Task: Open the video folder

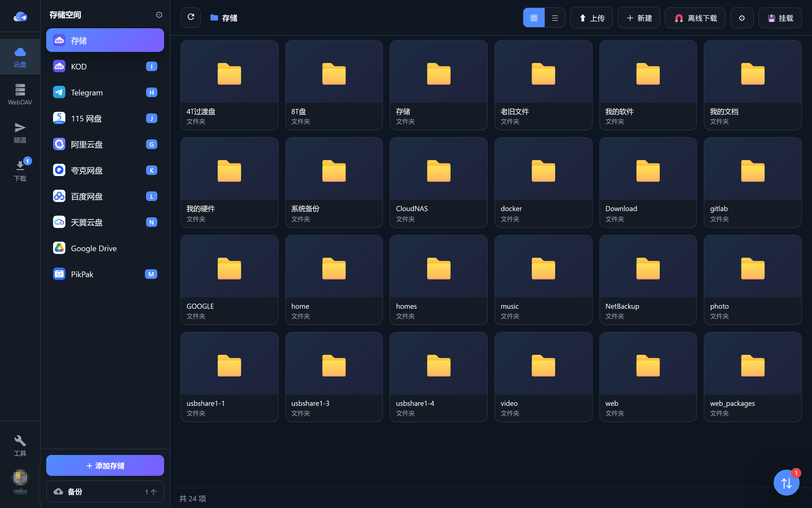Action: (x=543, y=377)
